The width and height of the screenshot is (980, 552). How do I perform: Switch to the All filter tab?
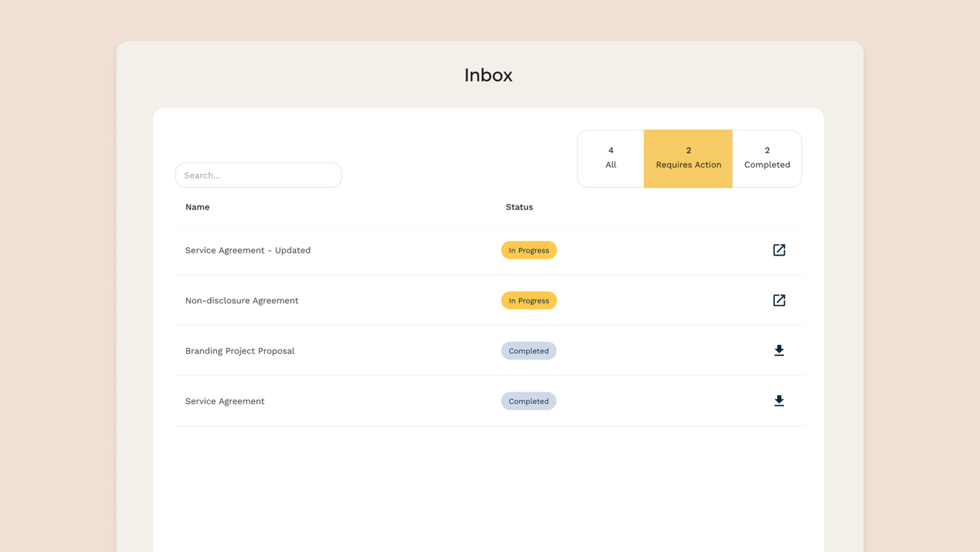pyautogui.click(x=610, y=158)
